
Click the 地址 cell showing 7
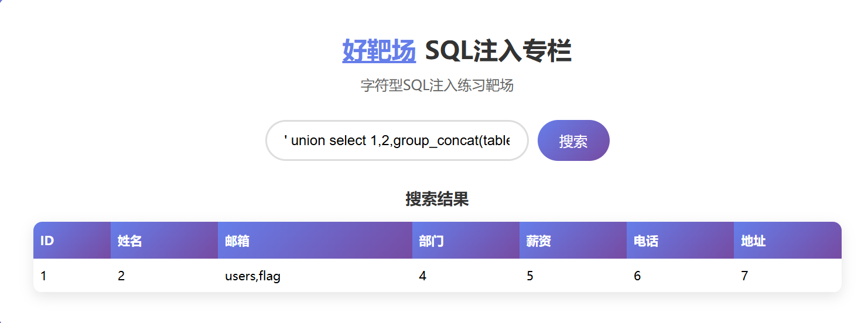tap(788, 276)
